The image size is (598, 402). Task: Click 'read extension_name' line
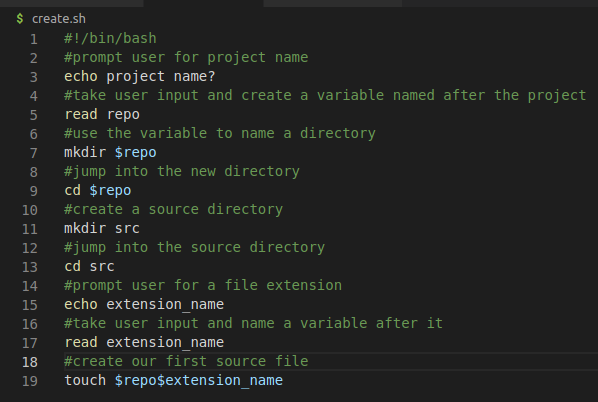point(144,343)
